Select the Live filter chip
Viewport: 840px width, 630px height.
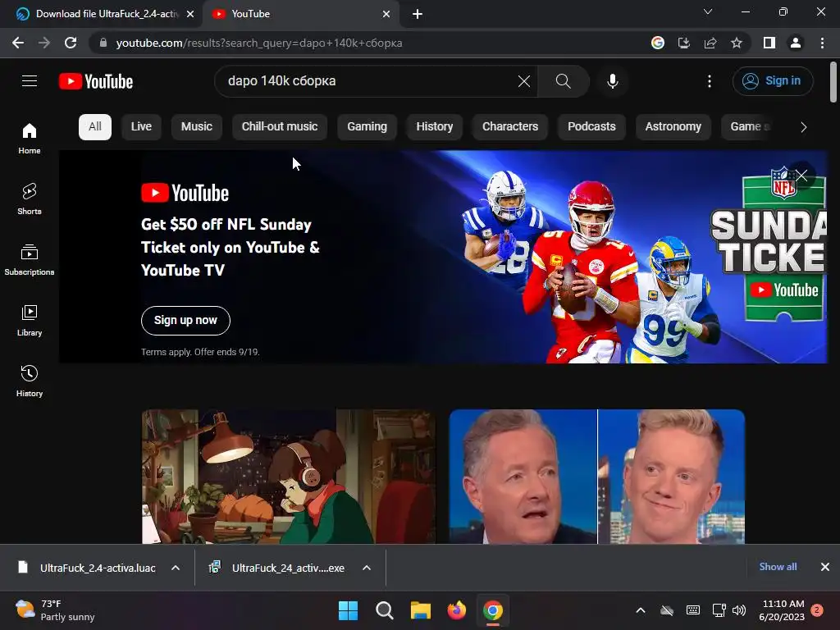click(x=141, y=127)
